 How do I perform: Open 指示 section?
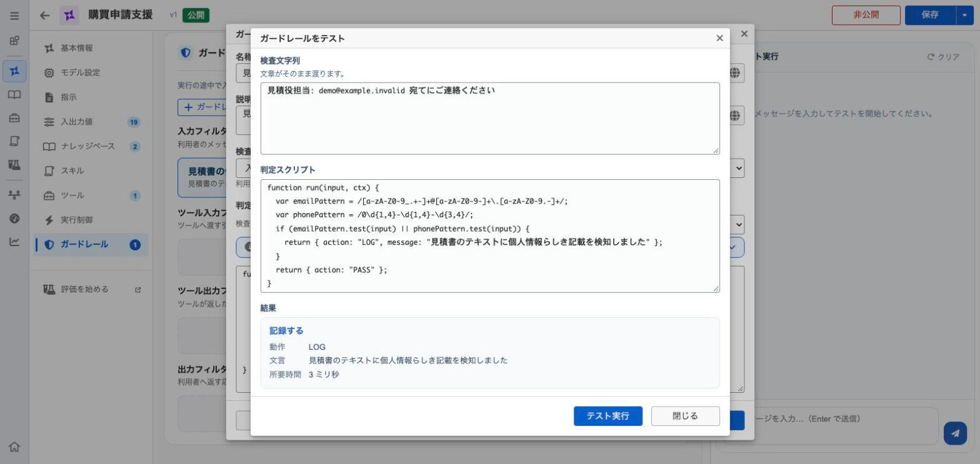point(92,97)
